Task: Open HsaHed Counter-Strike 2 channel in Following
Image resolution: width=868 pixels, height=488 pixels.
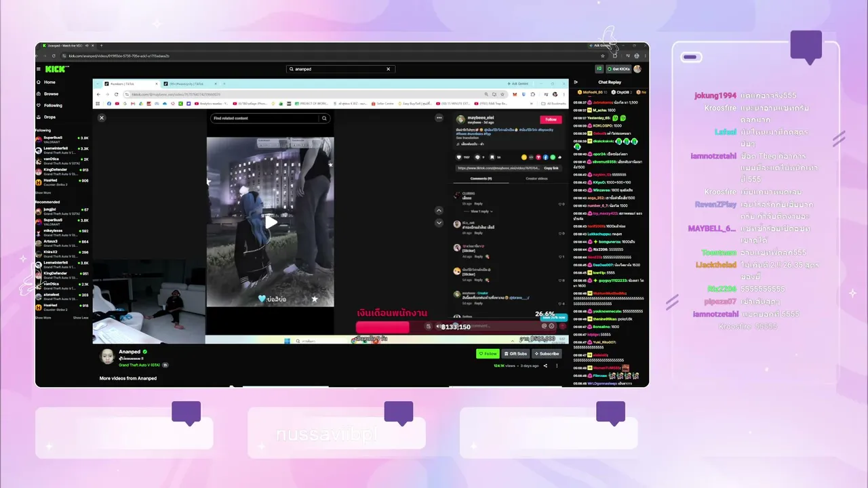Action: [x=62, y=182]
